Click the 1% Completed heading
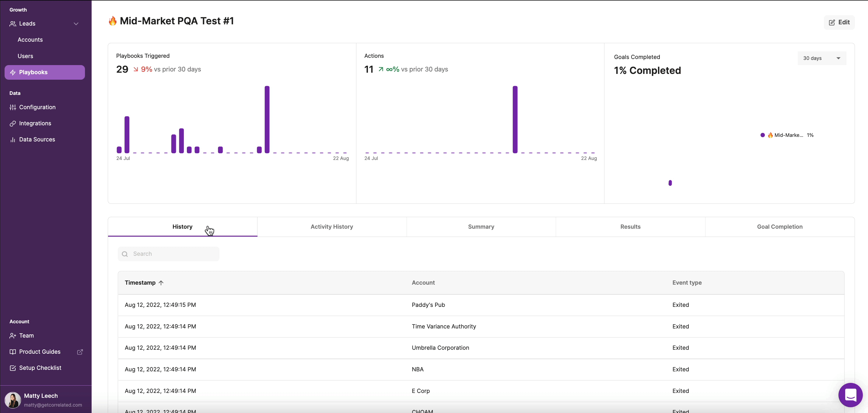This screenshot has width=868, height=413. coord(647,71)
